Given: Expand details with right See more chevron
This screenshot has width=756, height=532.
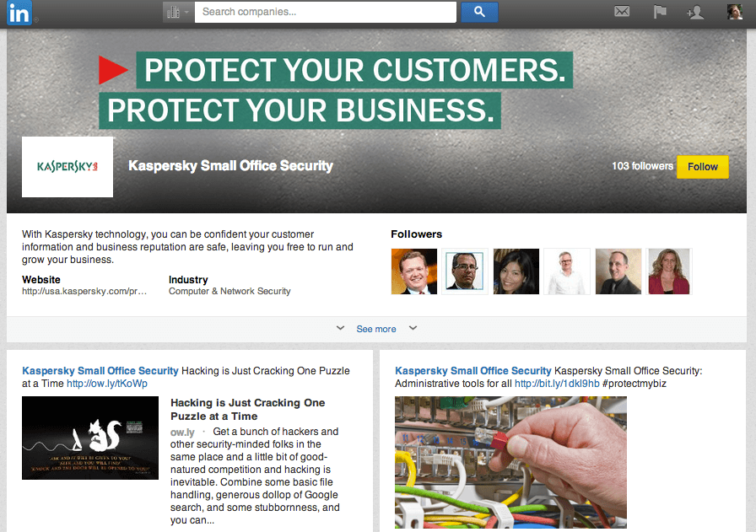Looking at the screenshot, I should point(413,328).
